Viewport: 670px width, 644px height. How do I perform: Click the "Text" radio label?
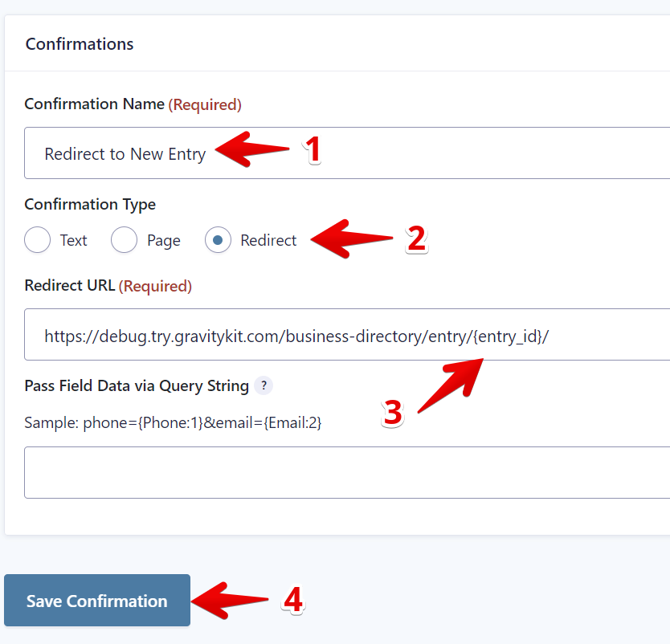73,240
